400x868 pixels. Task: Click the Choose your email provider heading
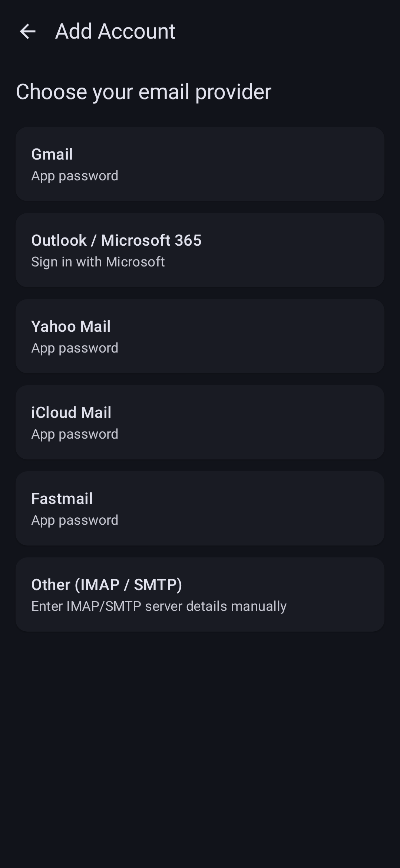[143, 92]
